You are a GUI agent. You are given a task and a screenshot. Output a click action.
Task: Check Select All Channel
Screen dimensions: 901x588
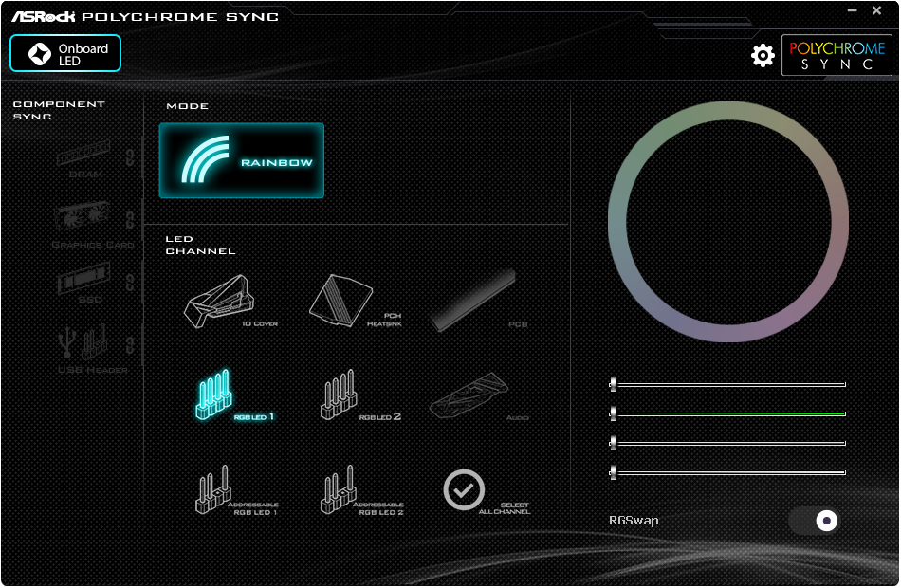(487, 491)
